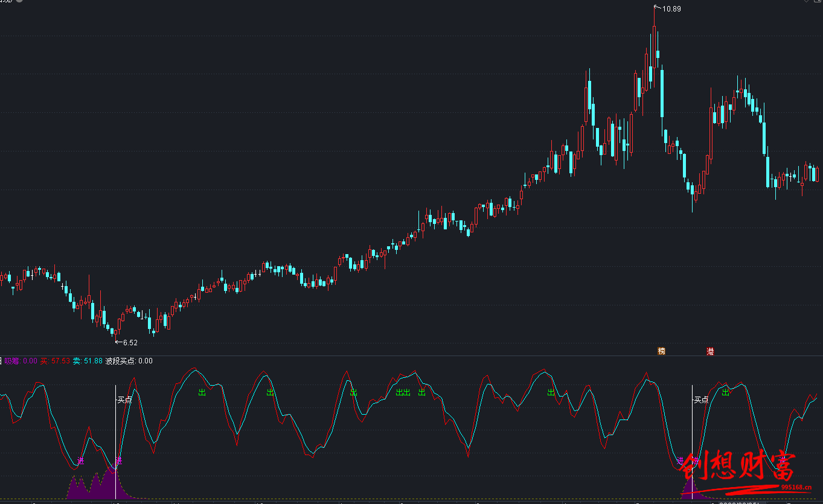Click the rightmost green 出 signal marker
Viewport: 823px width, 504px height.
(x=725, y=392)
